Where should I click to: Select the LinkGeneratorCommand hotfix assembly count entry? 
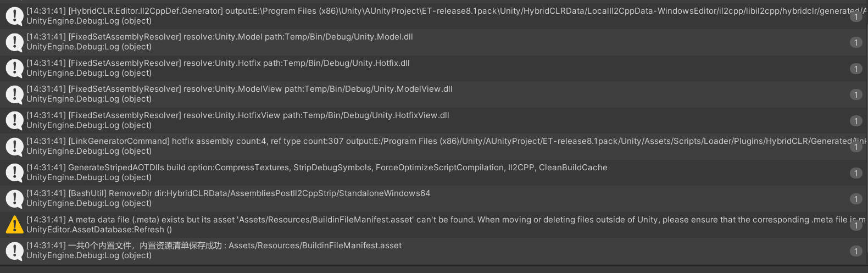coord(434,146)
